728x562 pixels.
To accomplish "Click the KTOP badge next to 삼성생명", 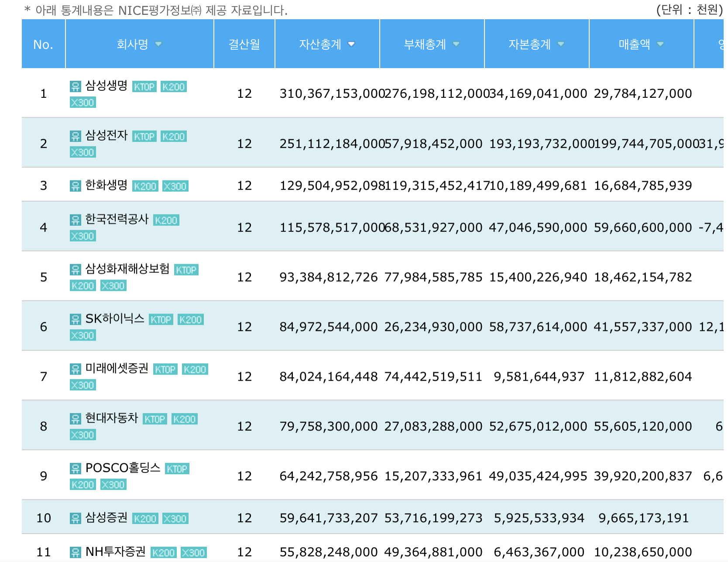I will [144, 87].
